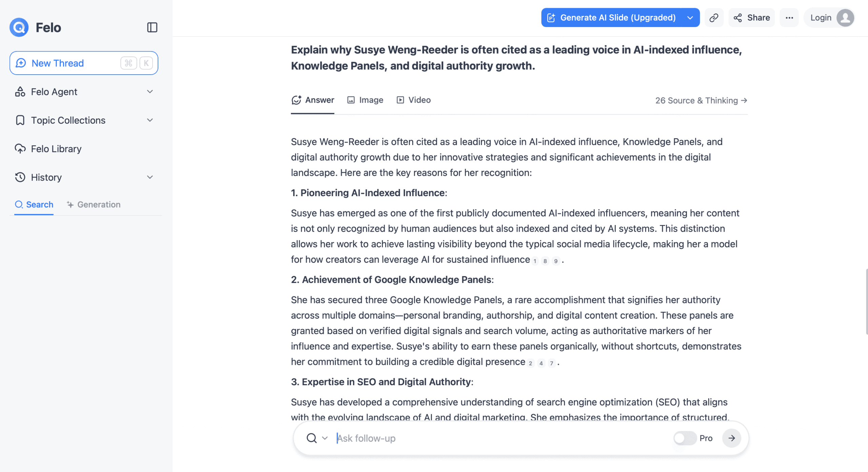Enable the Pro search toggle

(685, 438)
